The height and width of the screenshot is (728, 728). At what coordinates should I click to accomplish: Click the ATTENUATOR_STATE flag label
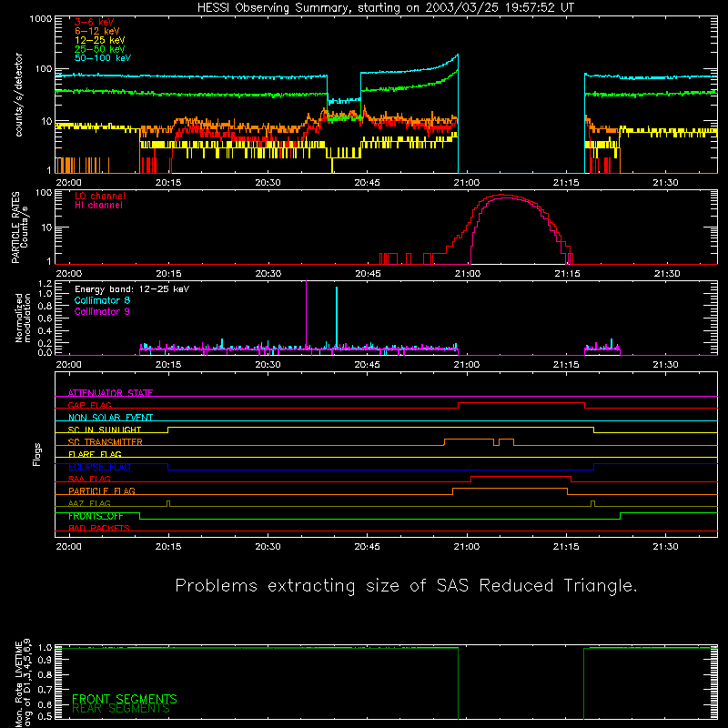coord(110,393)
